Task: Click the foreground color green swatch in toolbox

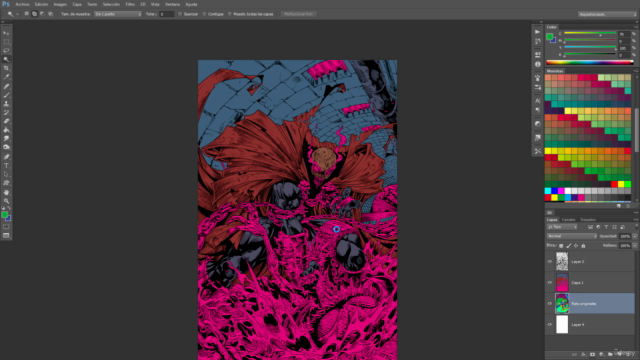Action: point(4,214)
